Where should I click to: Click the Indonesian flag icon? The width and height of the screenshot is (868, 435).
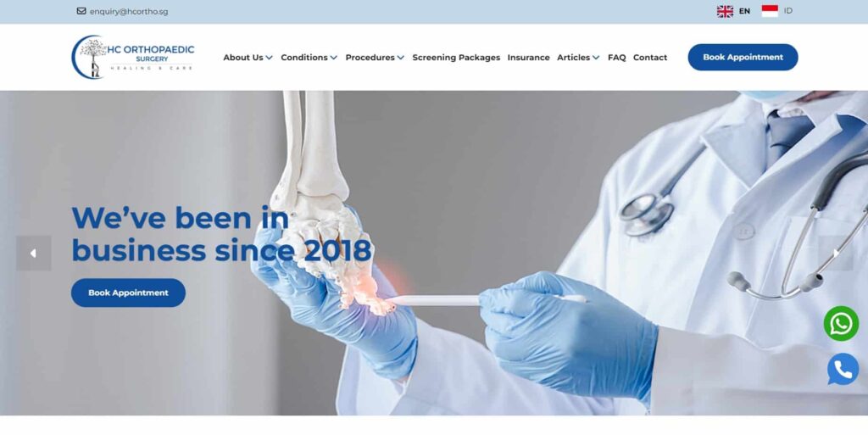[x=770, y=11]
